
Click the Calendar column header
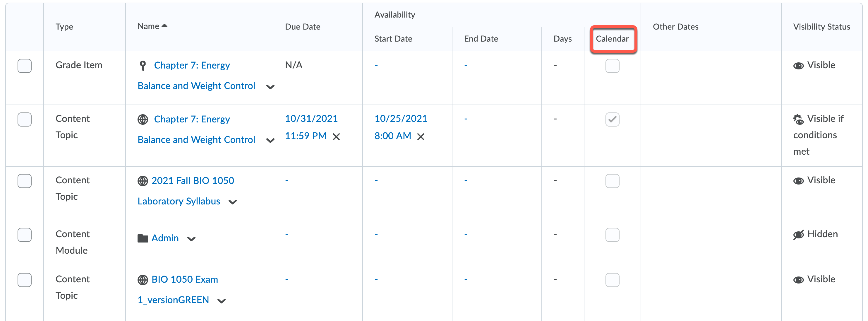pos(612,39)
